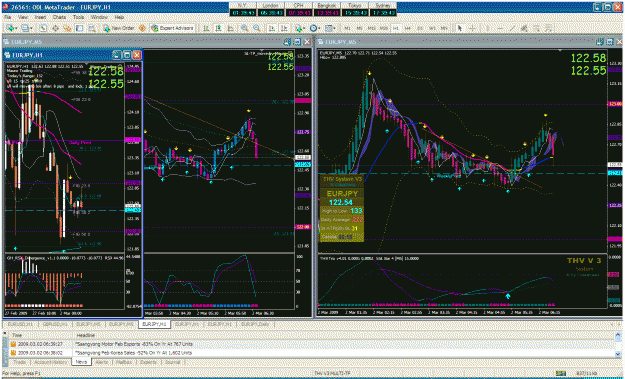Click the Market Watch toolbar icon

tap(43, 28)
